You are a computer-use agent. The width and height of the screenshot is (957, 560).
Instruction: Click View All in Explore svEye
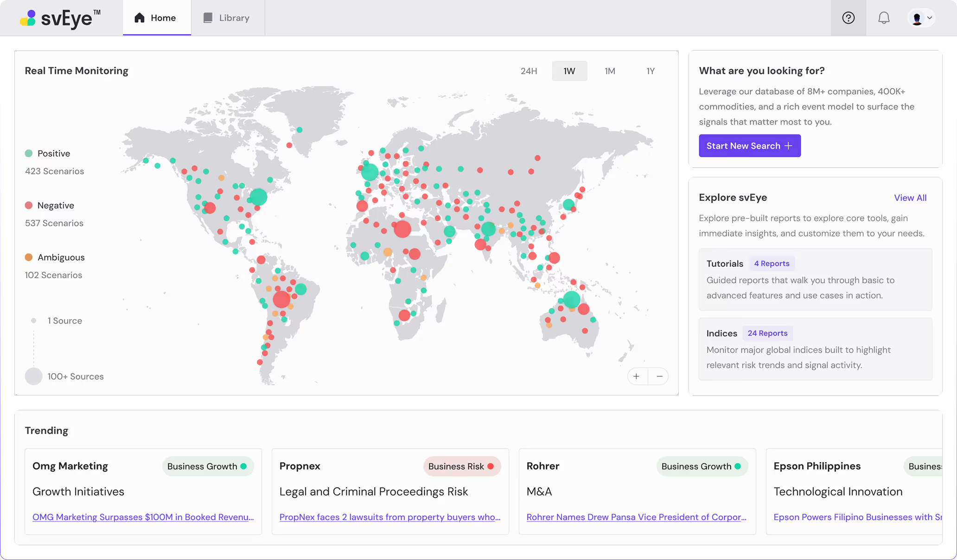(x=910, y=197)
